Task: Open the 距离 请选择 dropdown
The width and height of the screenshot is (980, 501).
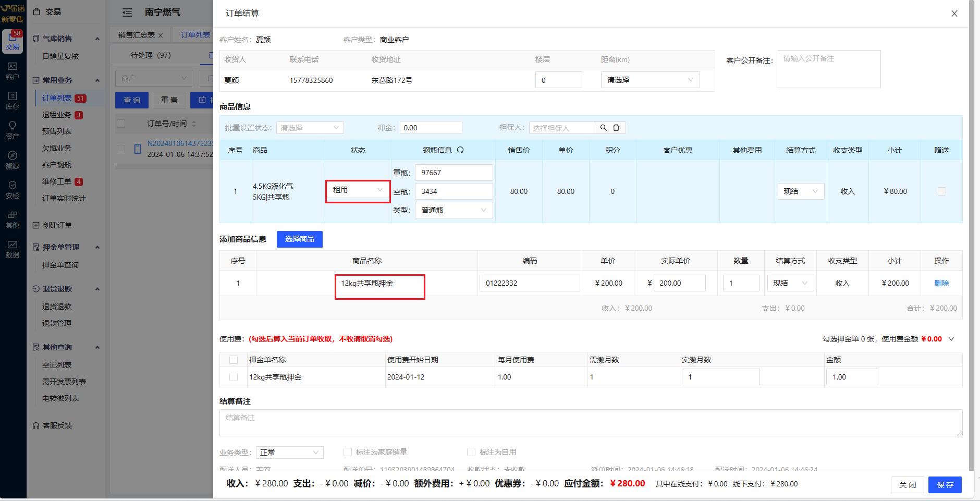Action: tap(650, 80)
